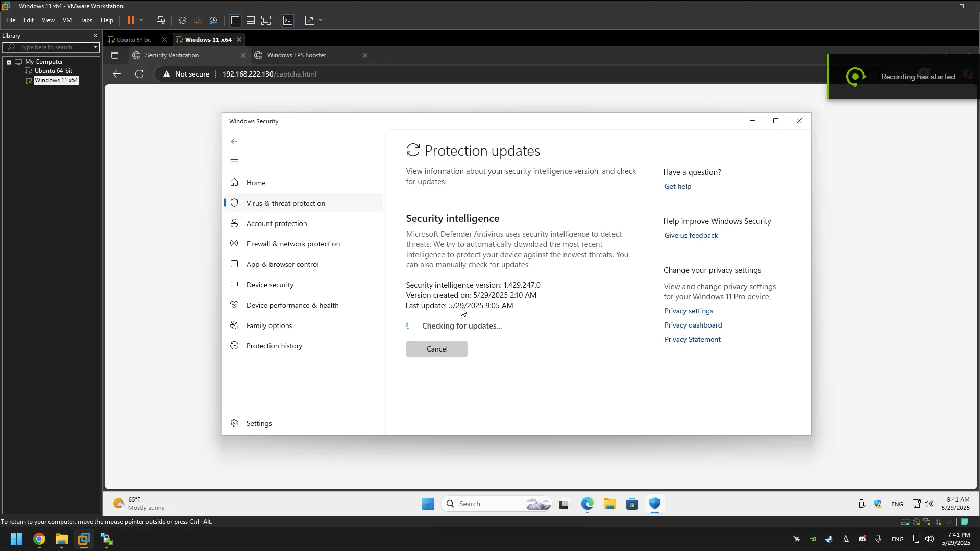
Task: Reload the captcha page in browser
Action: point(139,74)
